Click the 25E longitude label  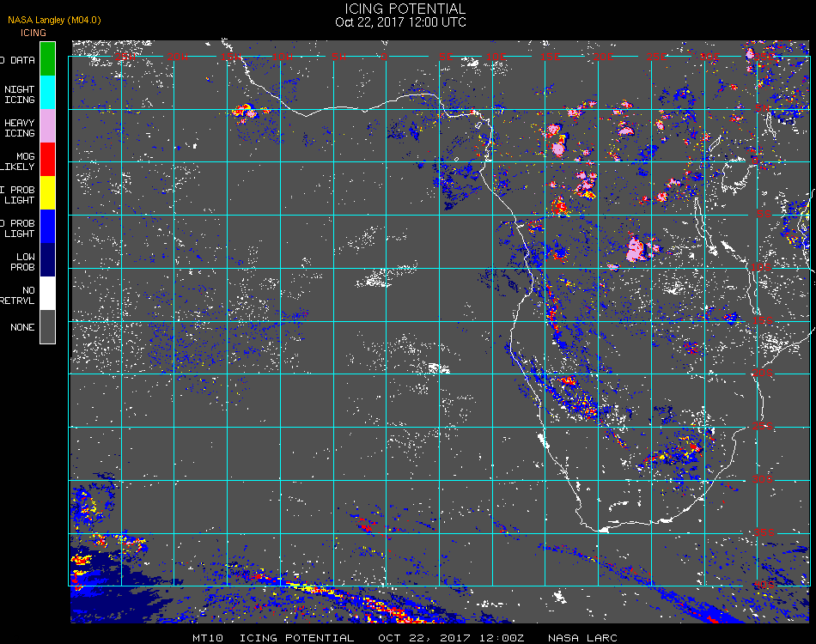pyautogui.click(x=656, y=56)
